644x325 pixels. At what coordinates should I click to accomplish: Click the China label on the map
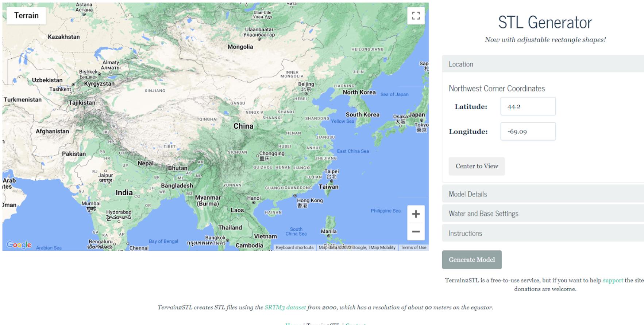[243, 126]
